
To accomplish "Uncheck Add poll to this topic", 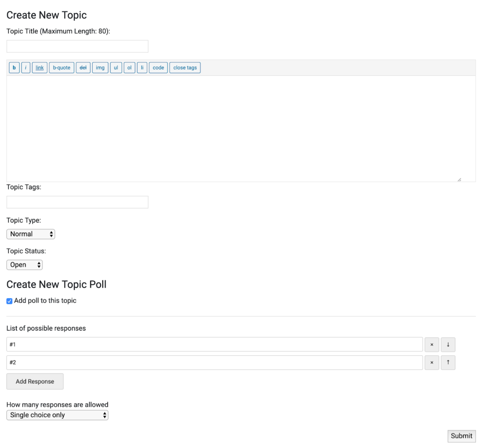I will point(9,301).
